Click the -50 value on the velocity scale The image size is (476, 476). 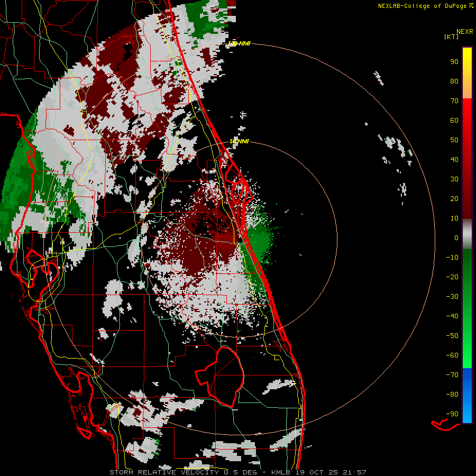[x=452, y=336]
